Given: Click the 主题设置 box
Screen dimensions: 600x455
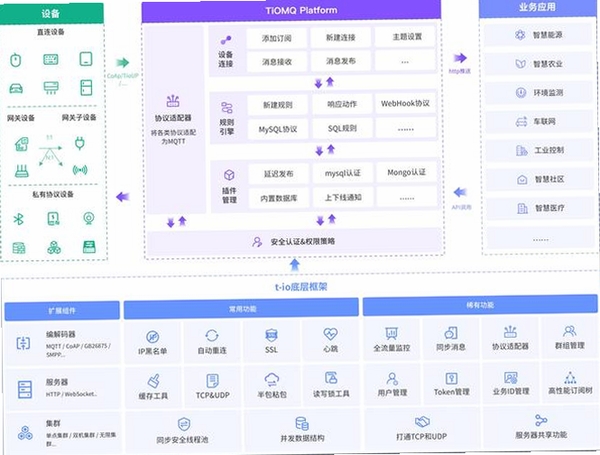Looking at the screenshot, I should tap(405, 37).
